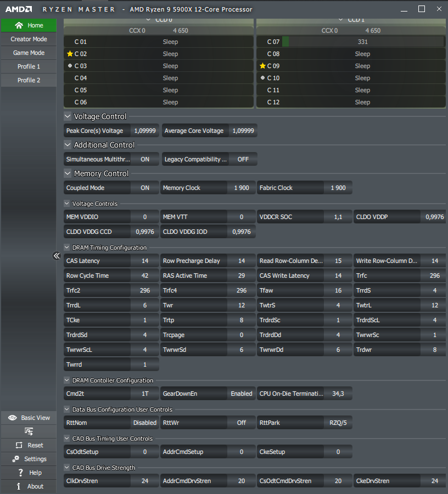
Task: Toggle Legacy Compatibility Mode OFF value
Action: tap(243, 159)
